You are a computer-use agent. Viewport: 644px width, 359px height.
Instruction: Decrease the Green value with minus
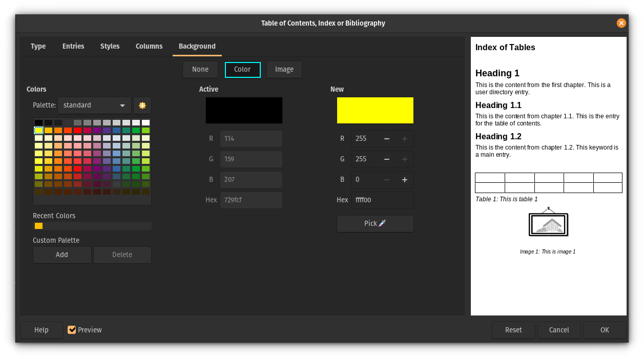coord(387,159)
